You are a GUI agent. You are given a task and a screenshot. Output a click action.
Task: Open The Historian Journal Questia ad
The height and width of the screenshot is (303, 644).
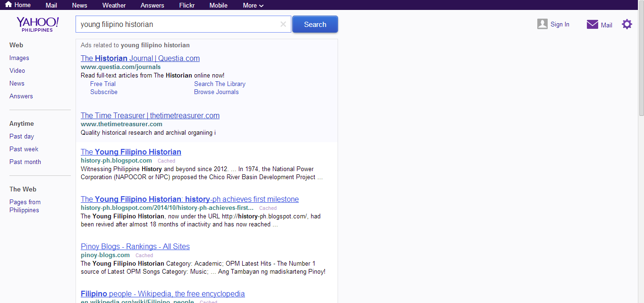pyautogui.click(x=140, y=58)
